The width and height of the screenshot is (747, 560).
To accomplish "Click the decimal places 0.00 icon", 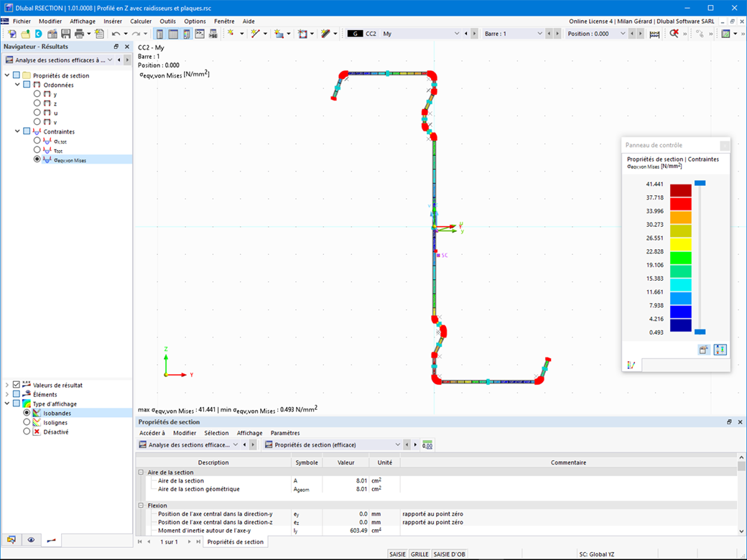I will [427, 444].
